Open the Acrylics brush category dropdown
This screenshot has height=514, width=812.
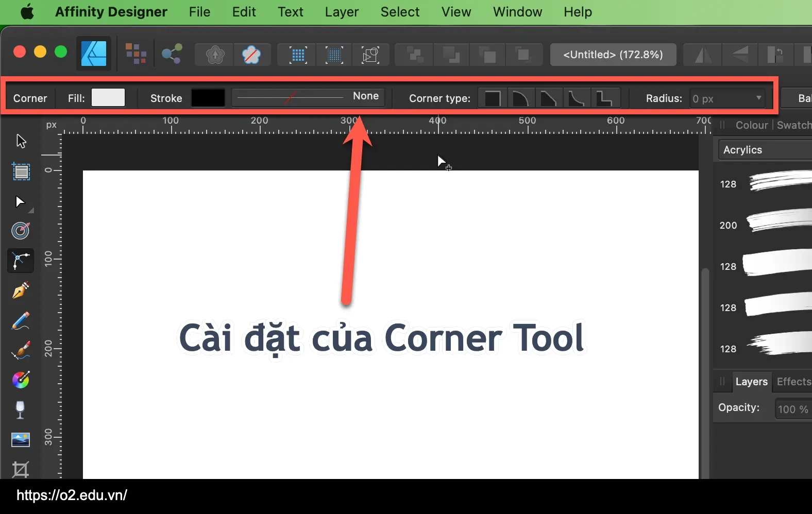pos(765,150)
